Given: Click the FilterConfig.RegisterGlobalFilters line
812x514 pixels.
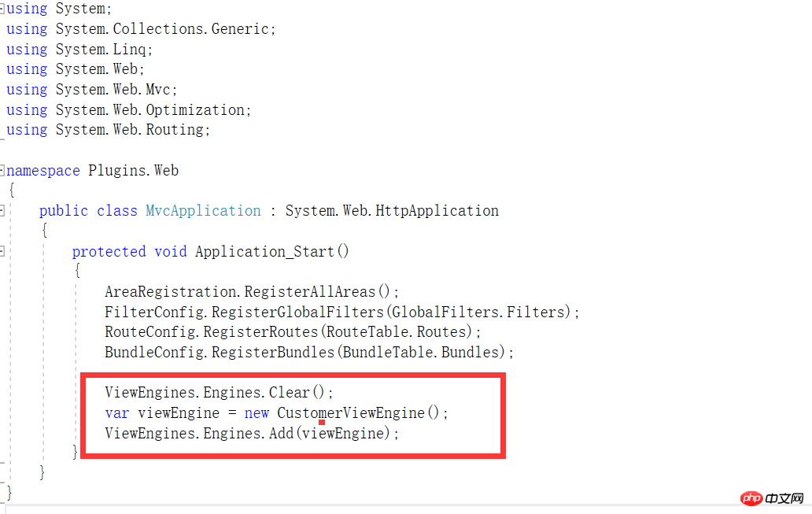Looking at the screenshot, I should coord(341,312).
